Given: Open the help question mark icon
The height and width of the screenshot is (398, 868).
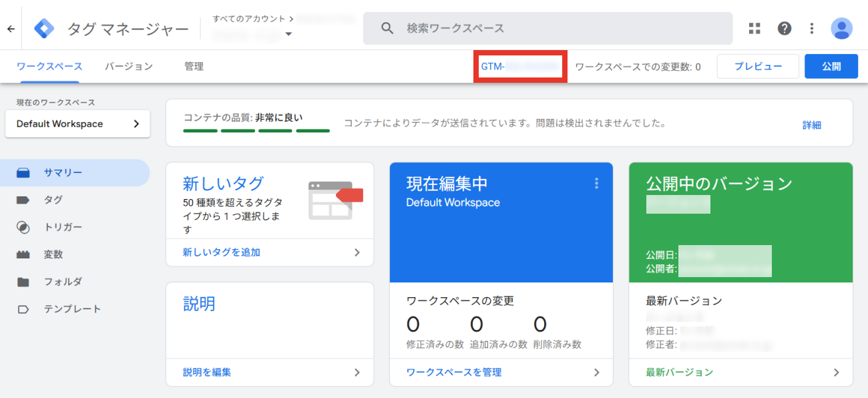Looking at the screenshot, I should coord(785,28).
